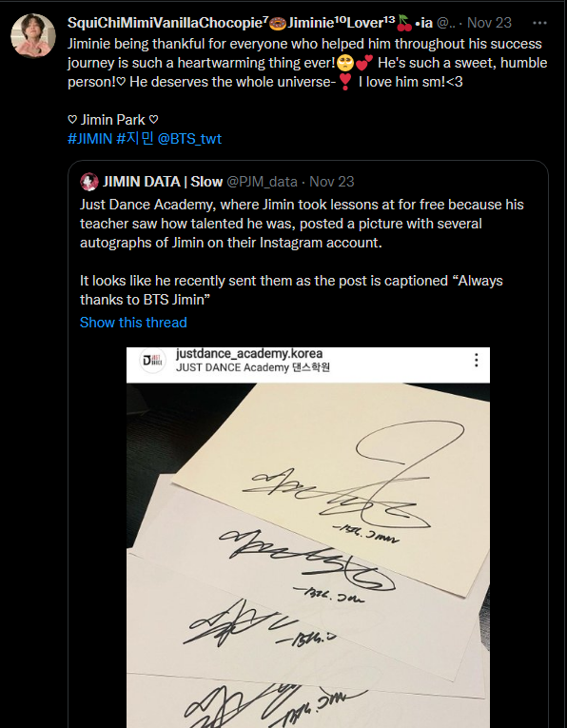Viewport: 567px width, 728px height.
Task: Open JIMIN DATA's small avatar
Action: click(x=89, y=182)
